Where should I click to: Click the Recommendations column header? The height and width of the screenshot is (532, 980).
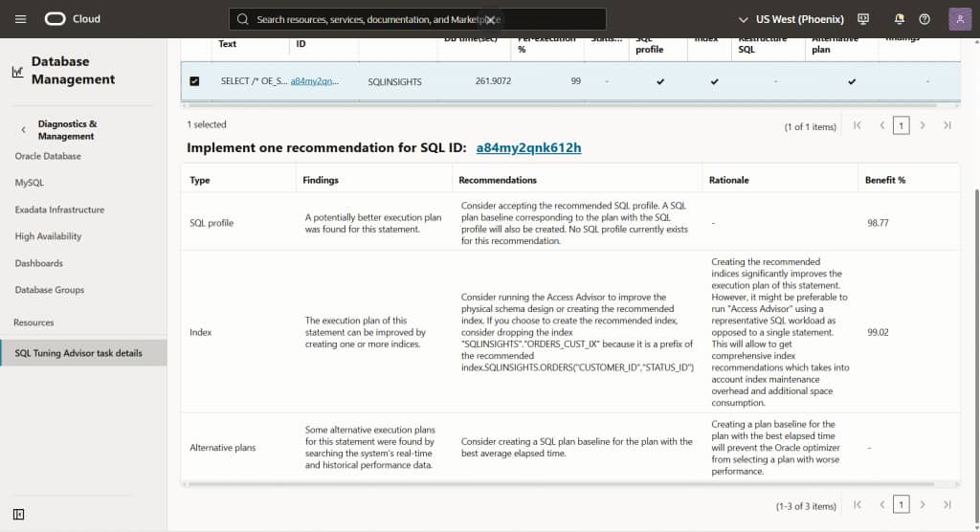coord(498,180)
